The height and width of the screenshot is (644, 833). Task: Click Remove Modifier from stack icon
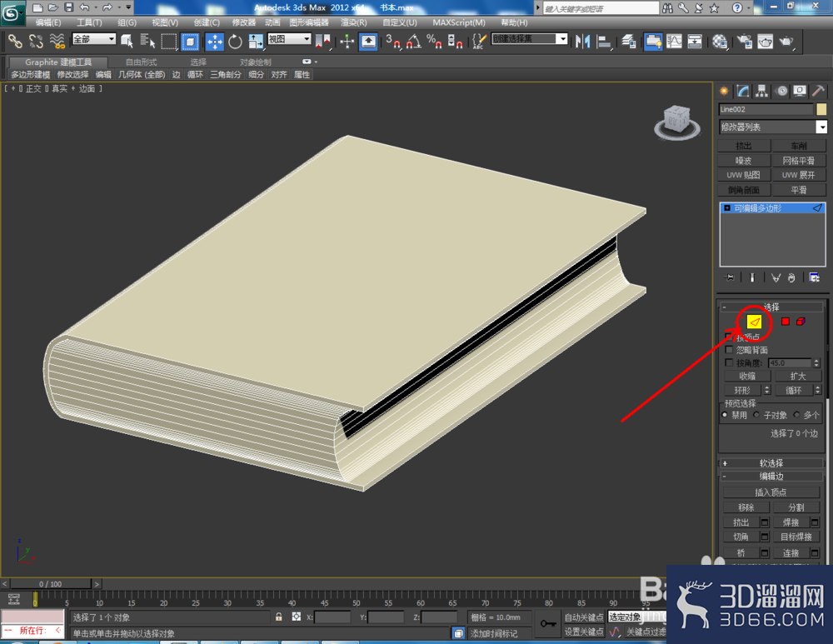coord(791,277)
